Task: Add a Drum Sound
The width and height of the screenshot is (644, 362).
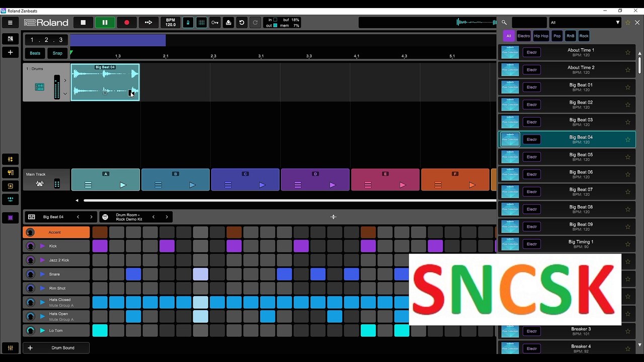Action: click(x=56, y=348)
